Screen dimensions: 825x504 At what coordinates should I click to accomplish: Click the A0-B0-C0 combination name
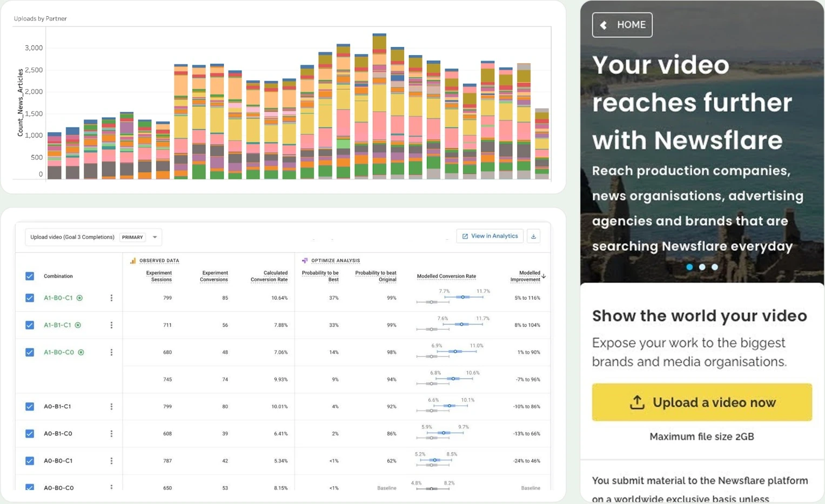tap(58, 488)
